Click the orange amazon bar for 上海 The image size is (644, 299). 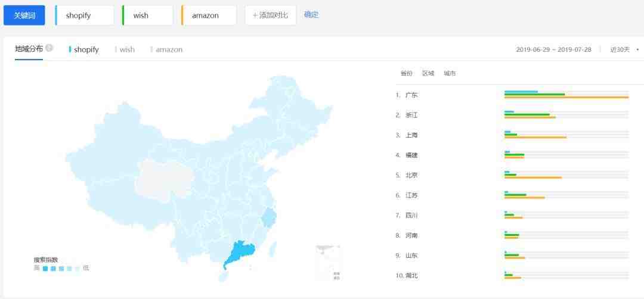click(x=535, y=138)
